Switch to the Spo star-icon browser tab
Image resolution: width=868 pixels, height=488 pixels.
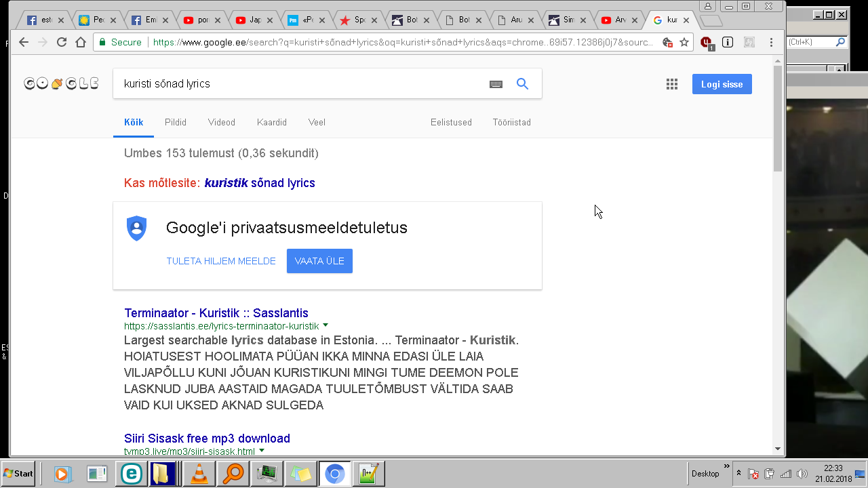point(357,20)
